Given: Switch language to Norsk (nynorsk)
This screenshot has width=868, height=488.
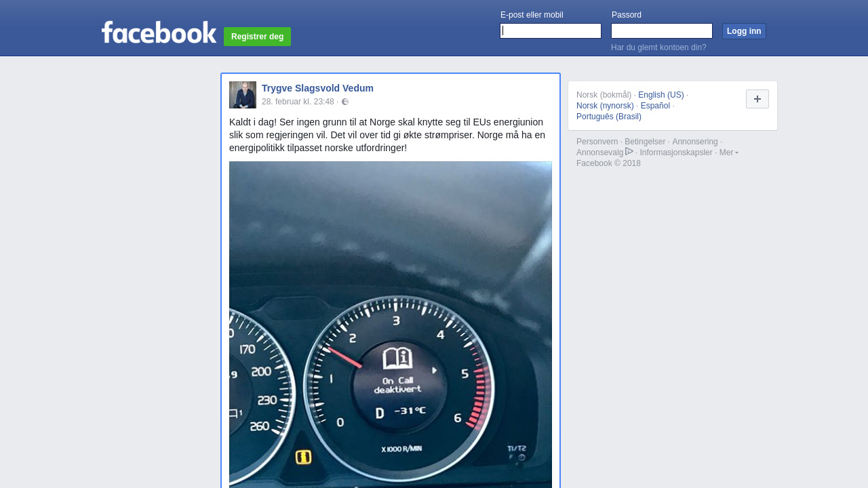Looking at the screenshot, I should [x=605, y=106].
